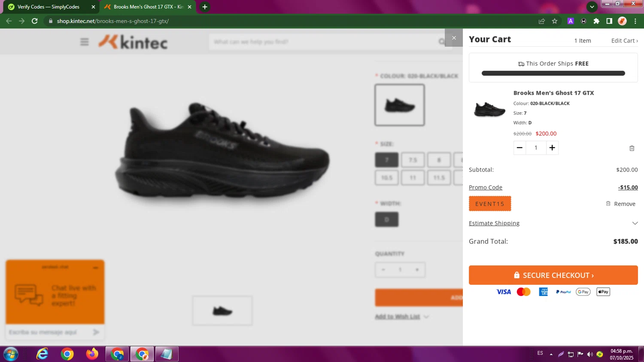Minimize the live chat widget

95,267
